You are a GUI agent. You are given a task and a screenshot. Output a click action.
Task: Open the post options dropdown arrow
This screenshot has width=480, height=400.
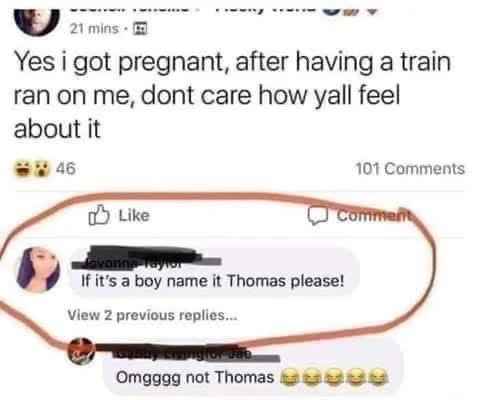[374, 10]
